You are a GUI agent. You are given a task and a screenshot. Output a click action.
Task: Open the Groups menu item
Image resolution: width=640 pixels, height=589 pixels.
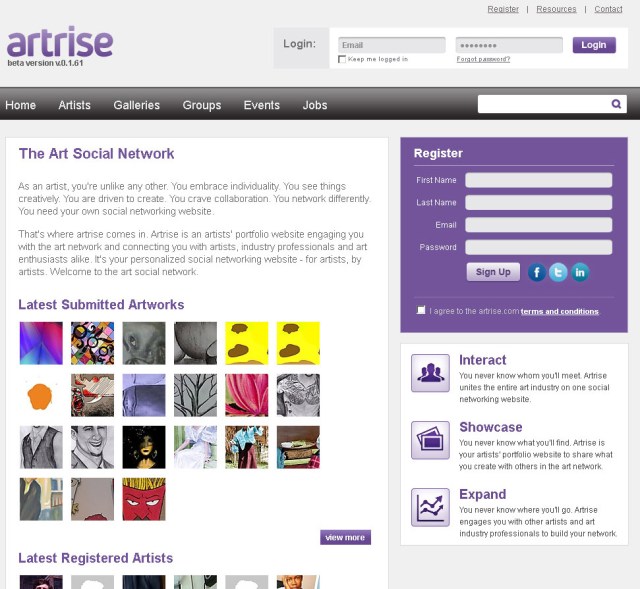click(202, 105)
